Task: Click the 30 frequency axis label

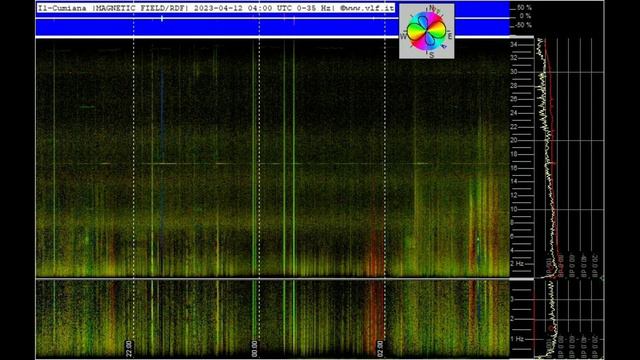Action: [x=513, y=72]
